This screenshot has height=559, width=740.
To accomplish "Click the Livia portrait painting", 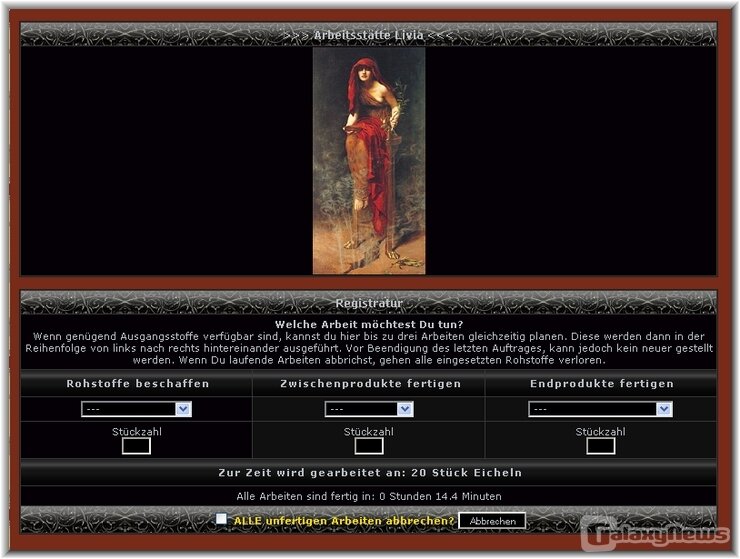I will tap(369, 161).
